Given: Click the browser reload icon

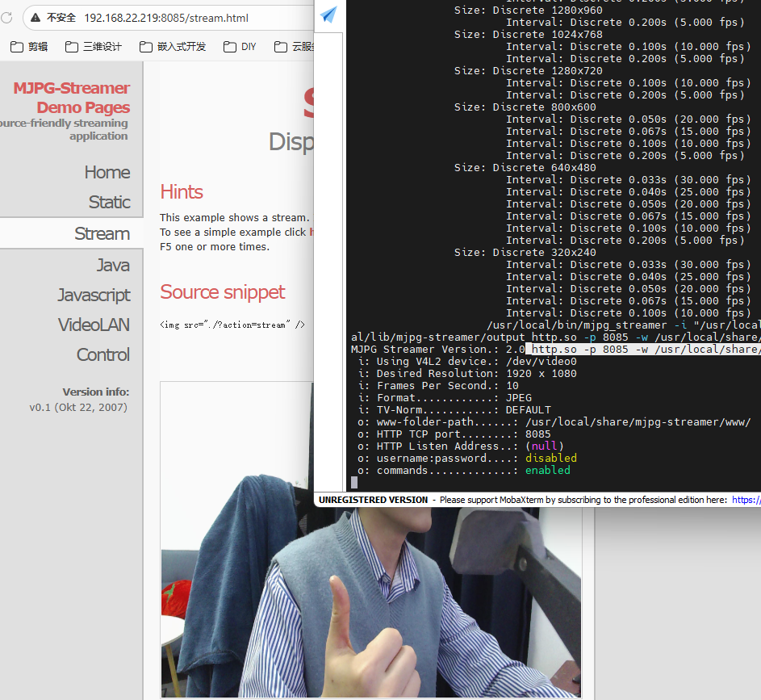Looking at the screenshot, I should coord(6,18).
